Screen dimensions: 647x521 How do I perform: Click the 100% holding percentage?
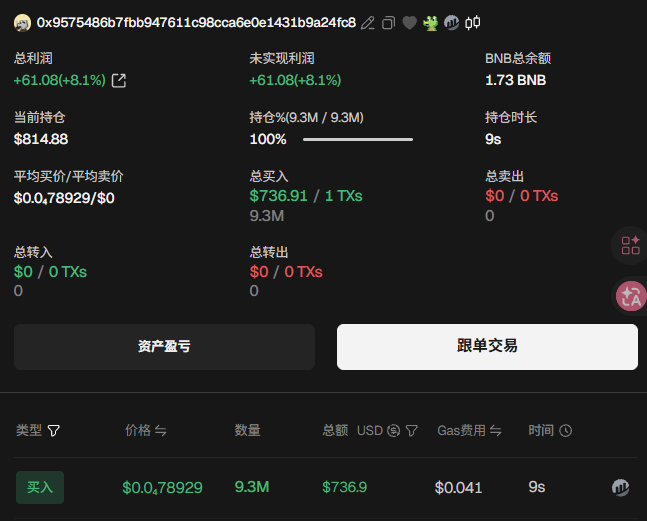(268, 139)
